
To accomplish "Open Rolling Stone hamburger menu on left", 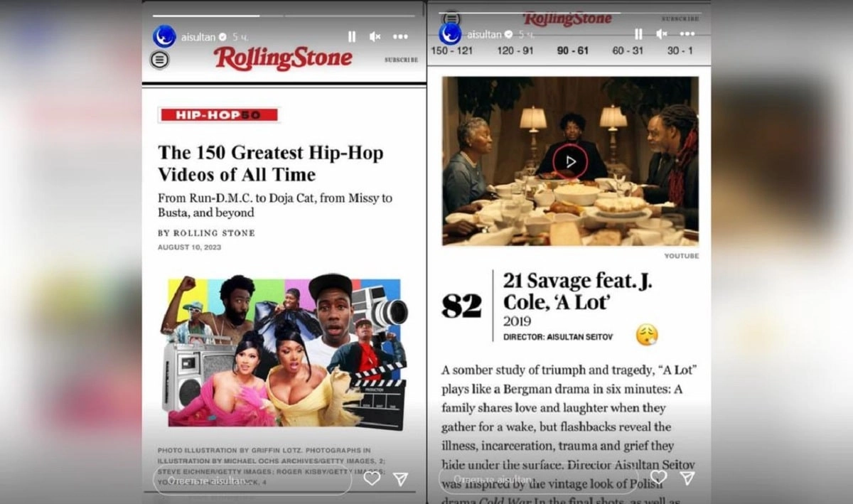I will (x=160, y=60).
